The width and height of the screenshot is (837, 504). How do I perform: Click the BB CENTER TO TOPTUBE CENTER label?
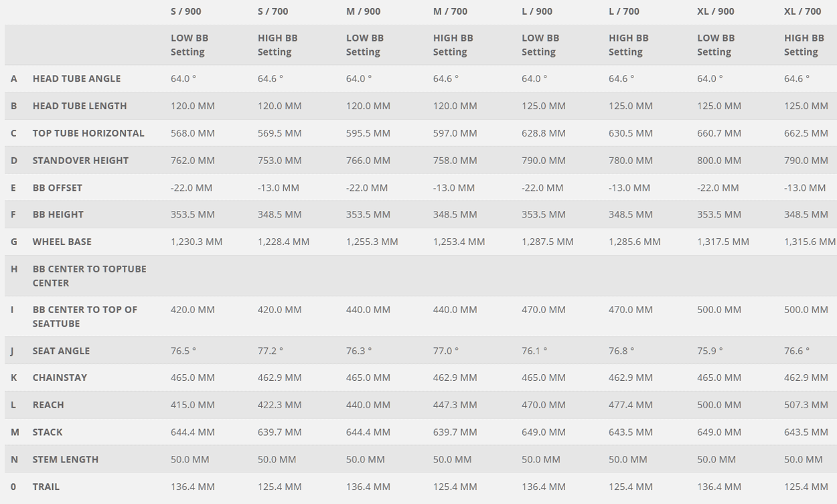(x=89, y=276)
